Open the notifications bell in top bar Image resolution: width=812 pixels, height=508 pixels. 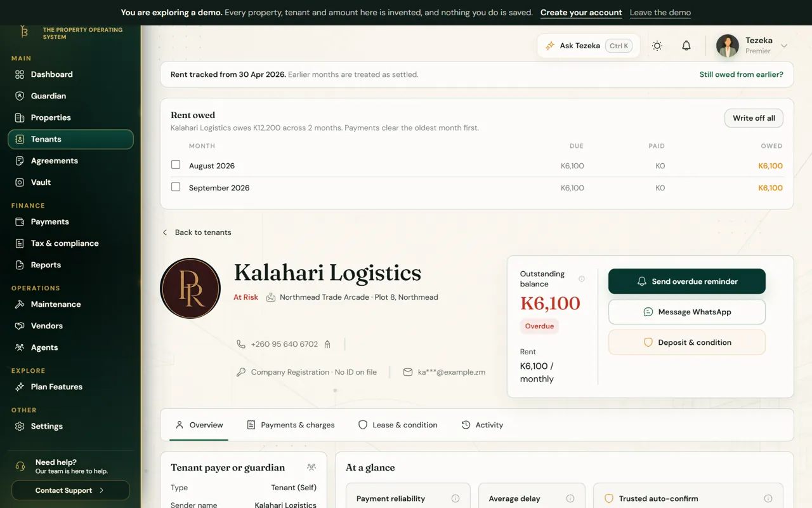[x=686, y=46]
